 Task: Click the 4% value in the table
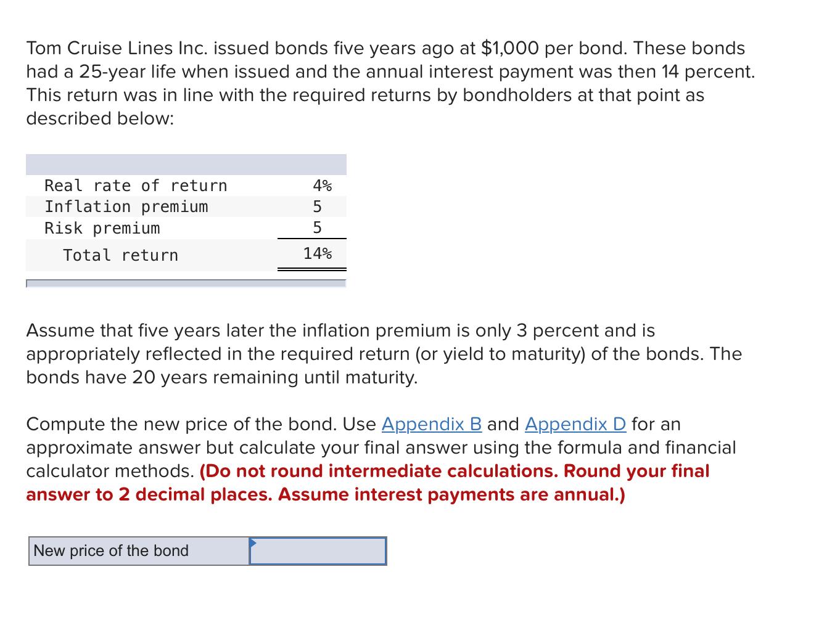(x=321, y=185)
